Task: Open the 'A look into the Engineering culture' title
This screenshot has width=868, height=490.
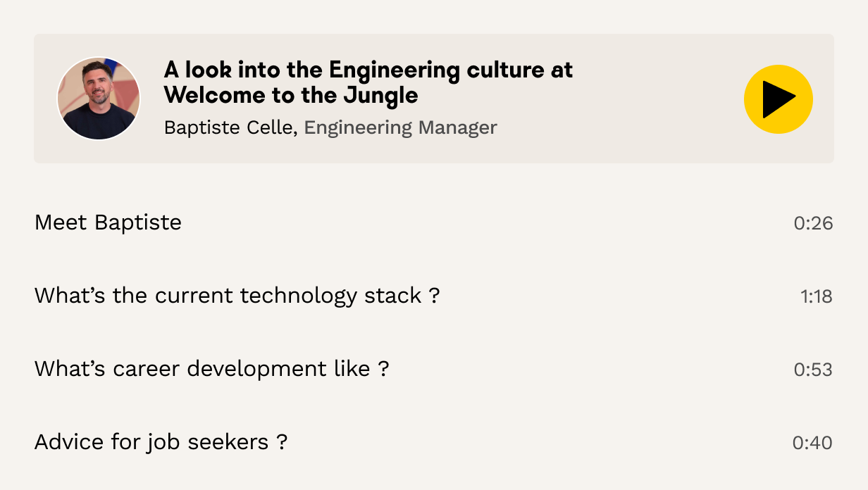Action: 368,70
